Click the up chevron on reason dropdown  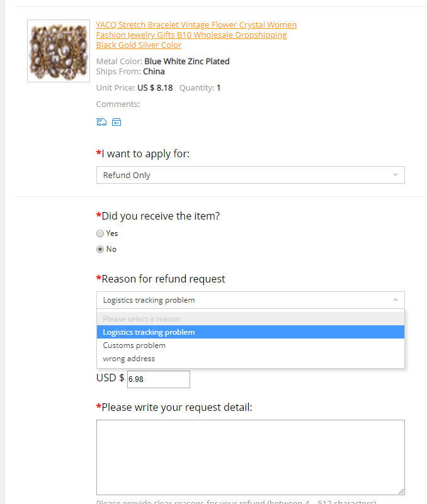tap(395, 300)
